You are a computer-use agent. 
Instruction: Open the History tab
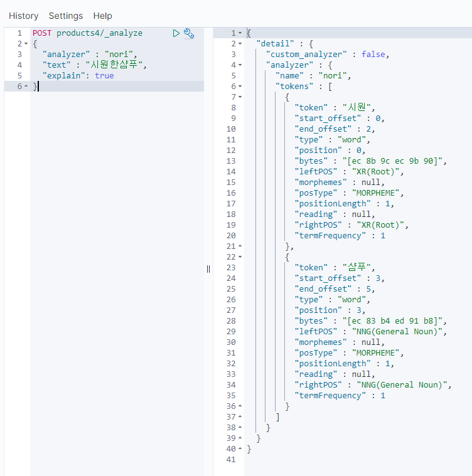pos(23,16)
